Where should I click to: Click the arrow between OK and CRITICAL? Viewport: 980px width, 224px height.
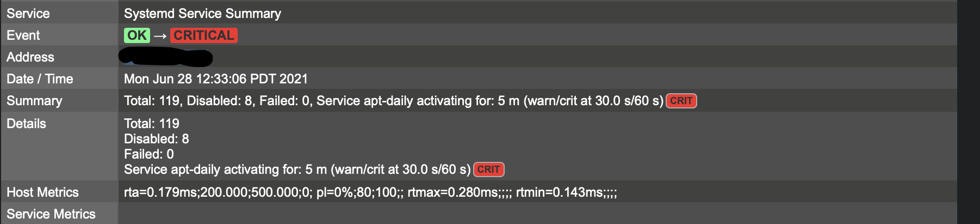(160, 36)
